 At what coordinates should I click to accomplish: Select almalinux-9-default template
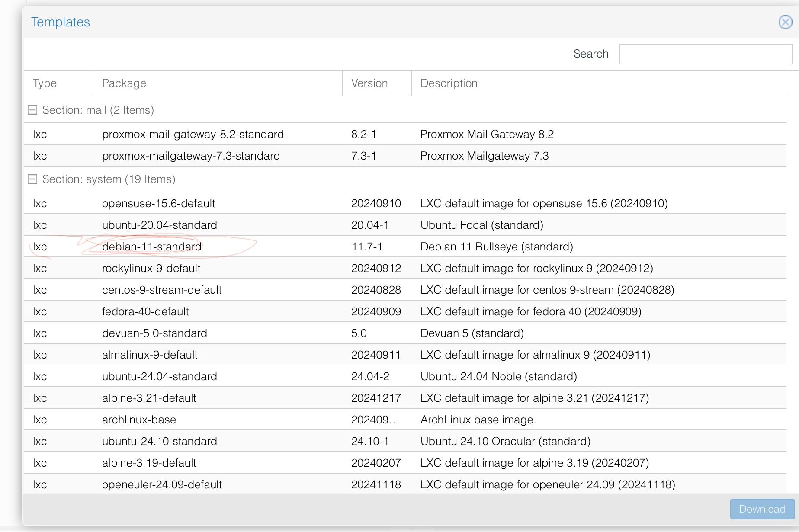[x=150, y=355]
